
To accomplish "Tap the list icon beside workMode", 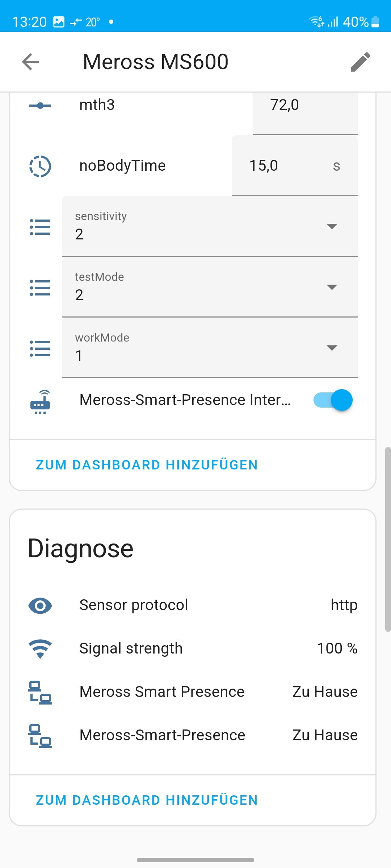I will [x=40, y=349].
